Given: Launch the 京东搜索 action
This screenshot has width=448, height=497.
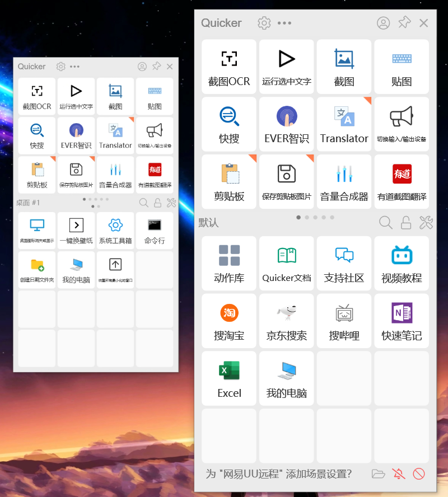Looking at the screenshot, I should [287, 321].
